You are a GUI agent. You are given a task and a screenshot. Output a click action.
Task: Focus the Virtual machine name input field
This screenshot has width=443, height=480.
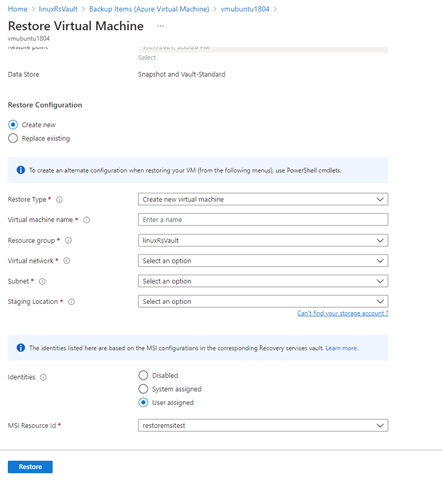(263, 220)
